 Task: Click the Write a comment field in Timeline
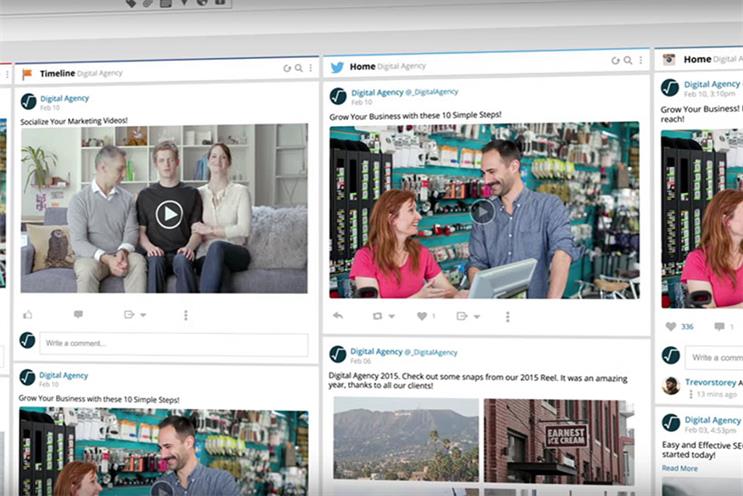[x=174, y=344]
